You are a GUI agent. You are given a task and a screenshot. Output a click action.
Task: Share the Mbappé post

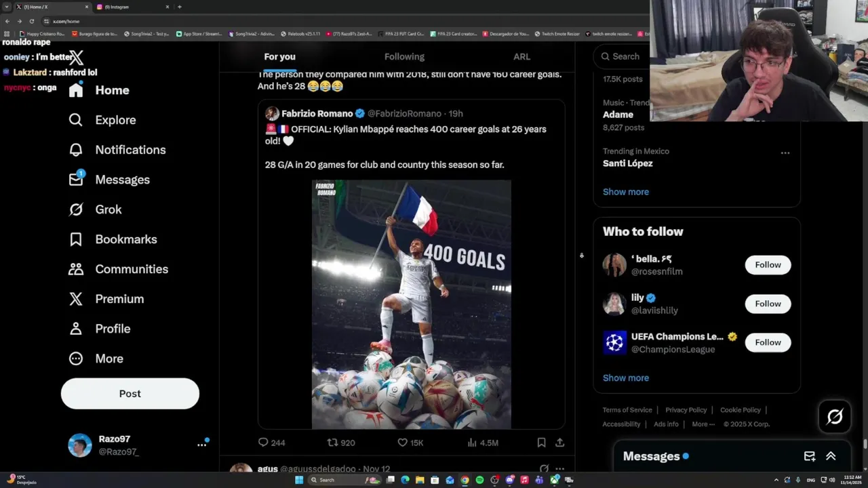559,443
